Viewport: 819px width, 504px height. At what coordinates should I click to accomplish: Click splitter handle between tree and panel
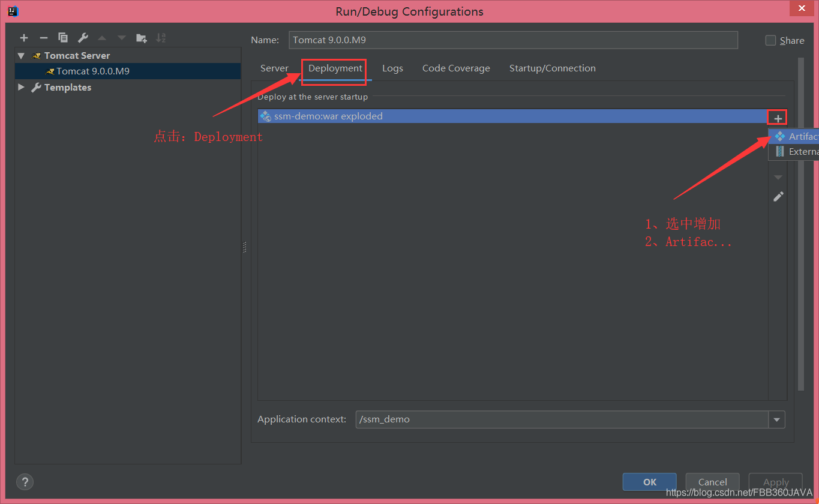pyautogui.click(x=245, y=247)
